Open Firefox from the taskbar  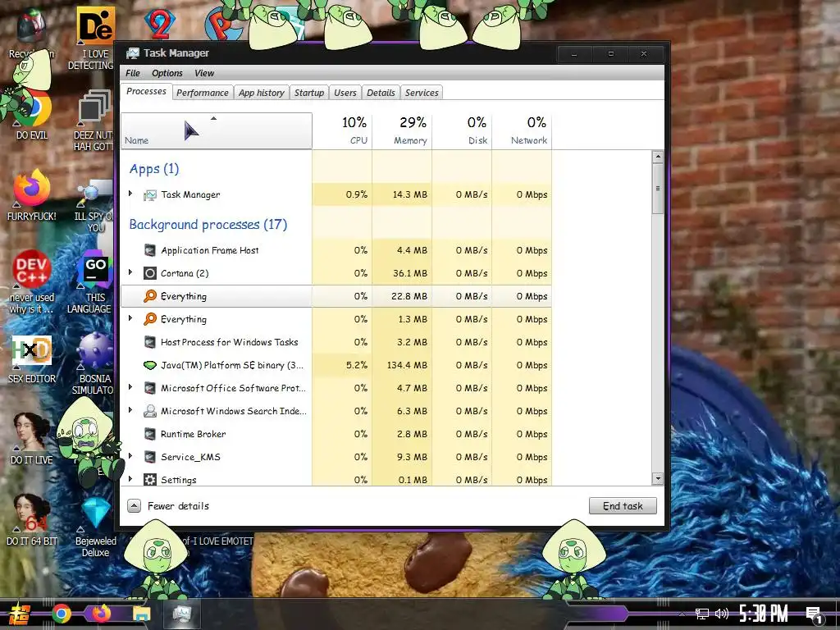[101, 614]
